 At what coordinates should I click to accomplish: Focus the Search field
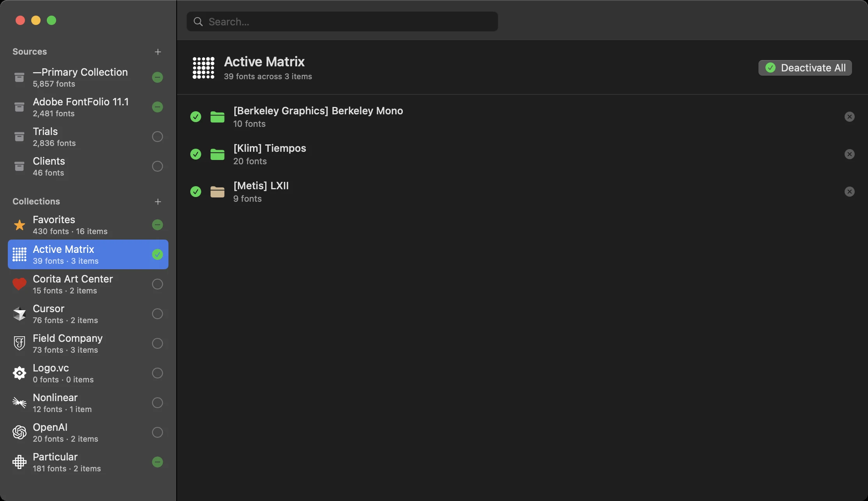tap(342, 21)
